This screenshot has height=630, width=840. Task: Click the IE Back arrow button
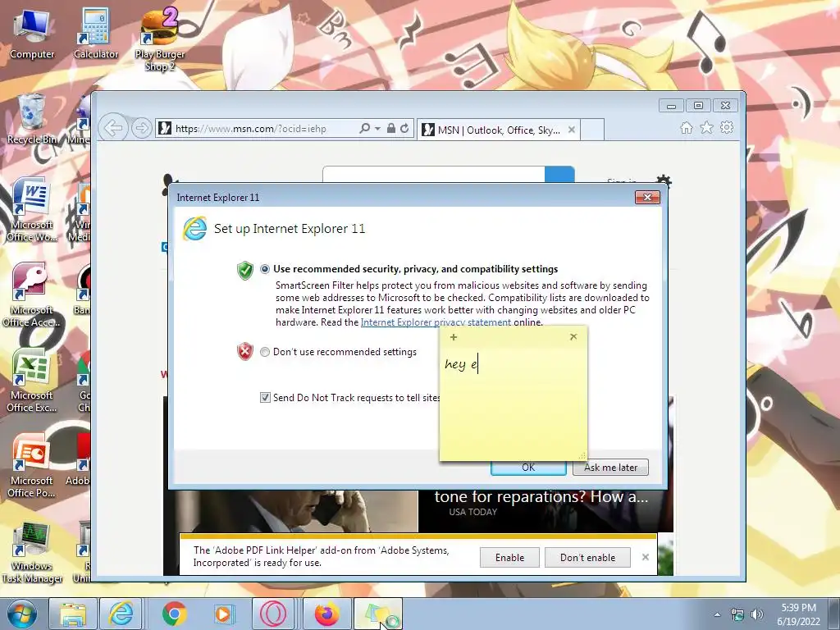point(113,128)
